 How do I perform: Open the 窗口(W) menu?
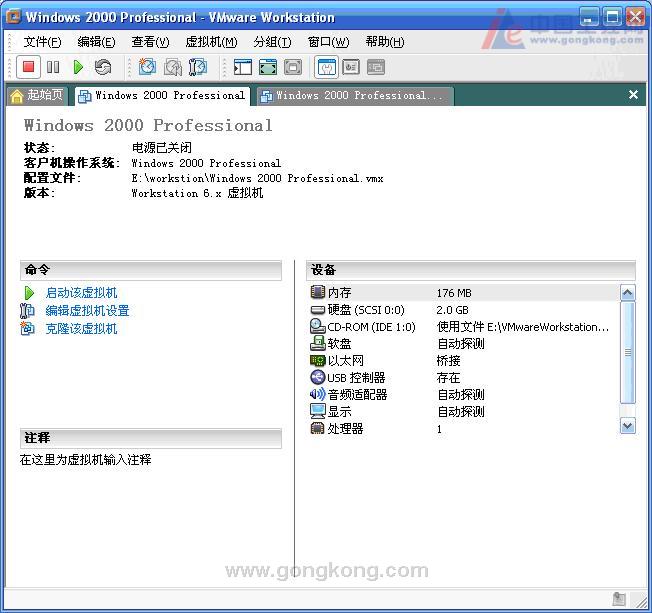point(328,42)
